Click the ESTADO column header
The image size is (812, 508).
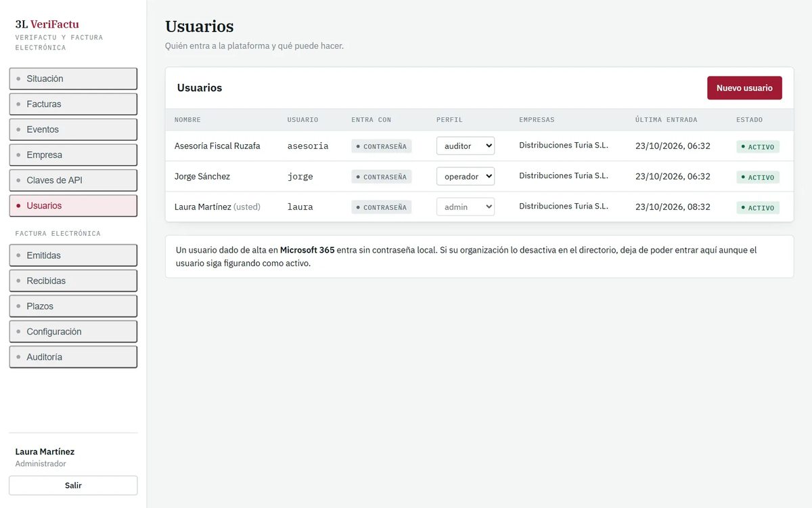tap(750, 120)
